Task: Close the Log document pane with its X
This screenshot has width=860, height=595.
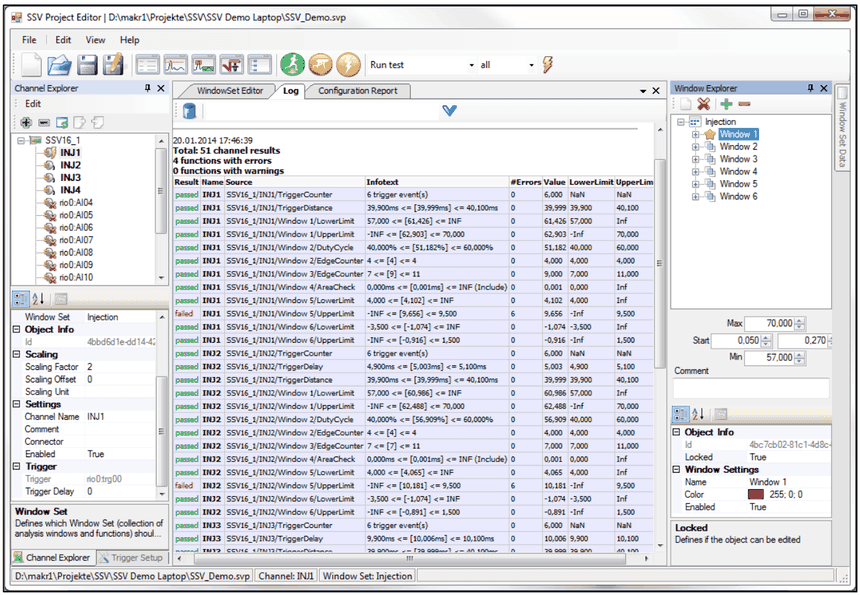Action: coord(656,90)
